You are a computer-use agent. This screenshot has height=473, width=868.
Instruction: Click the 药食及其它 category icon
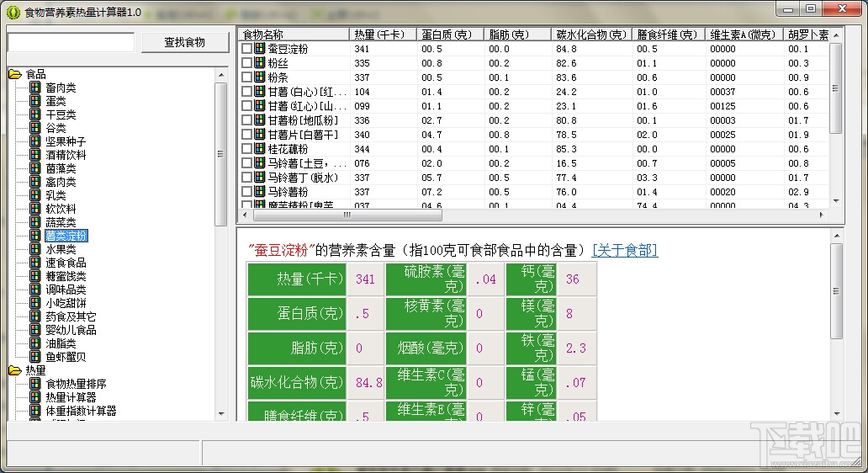[x=34, y=316]
